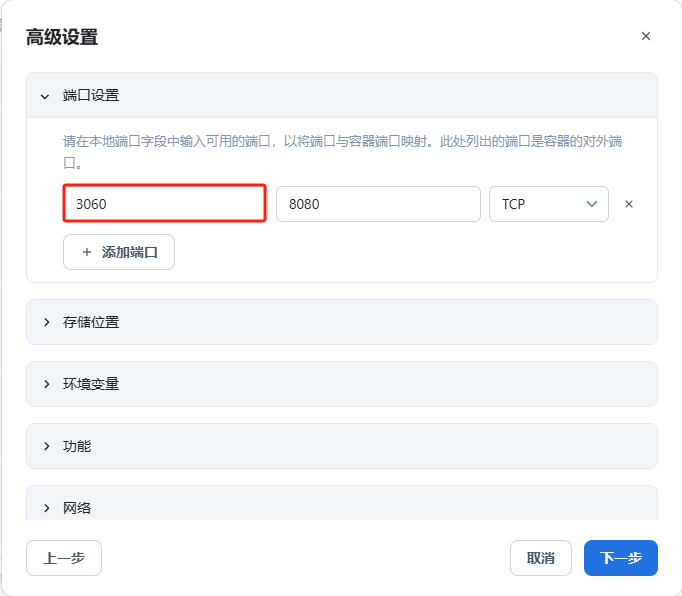Screen dimensions: 682x596
Task: Expand the 环境变量 chevron arrow
Action: (47, 384)
